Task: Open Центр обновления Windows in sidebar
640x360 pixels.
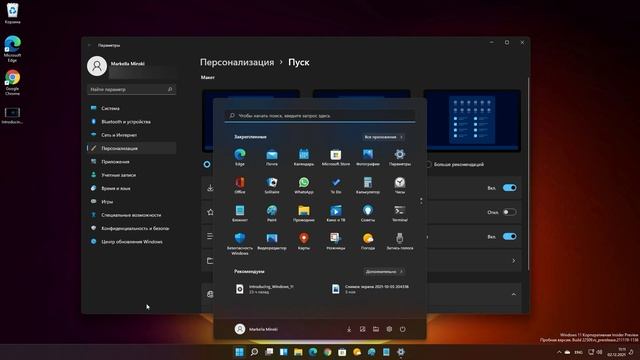Action: coord(131,242)
